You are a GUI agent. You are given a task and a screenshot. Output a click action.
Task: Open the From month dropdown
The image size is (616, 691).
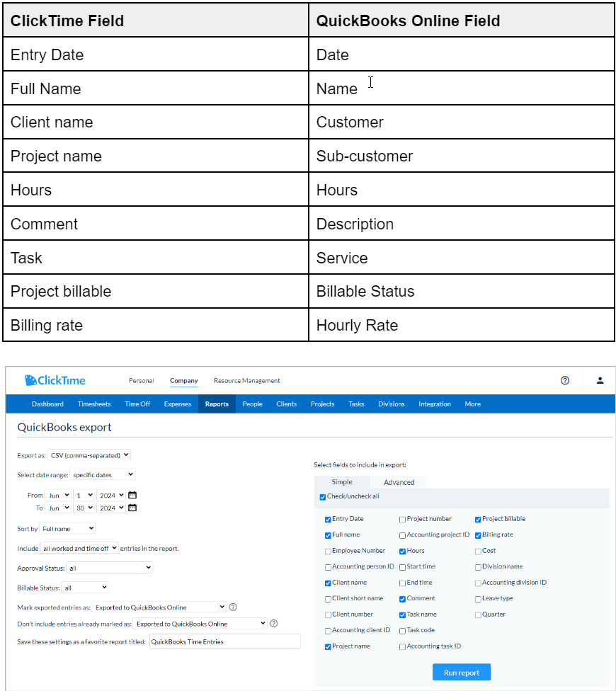point(58,495)
